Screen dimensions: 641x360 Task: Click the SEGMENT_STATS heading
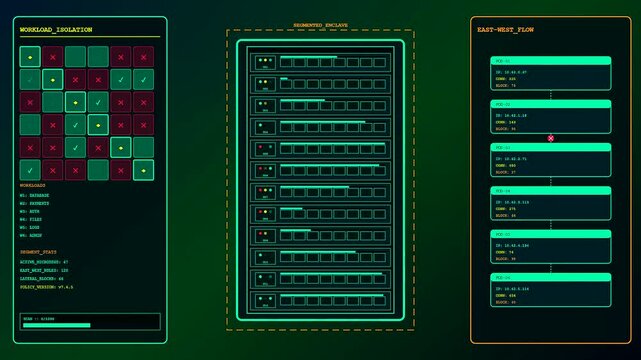point(38,252)
